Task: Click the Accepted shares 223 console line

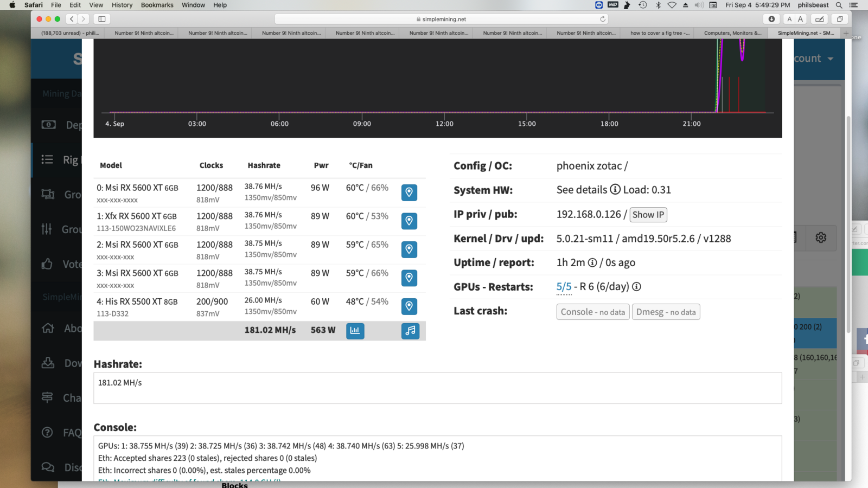Action: (x=208, y=458)
